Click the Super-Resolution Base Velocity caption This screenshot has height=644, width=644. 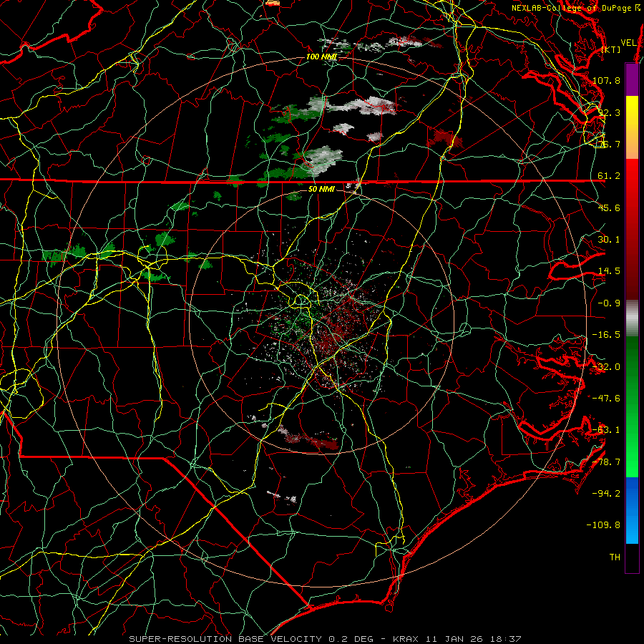326,639
